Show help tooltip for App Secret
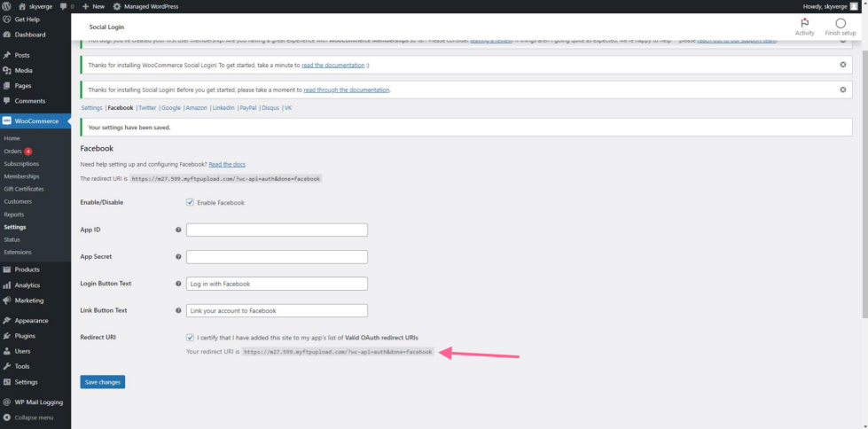 [x=178, y=257]
